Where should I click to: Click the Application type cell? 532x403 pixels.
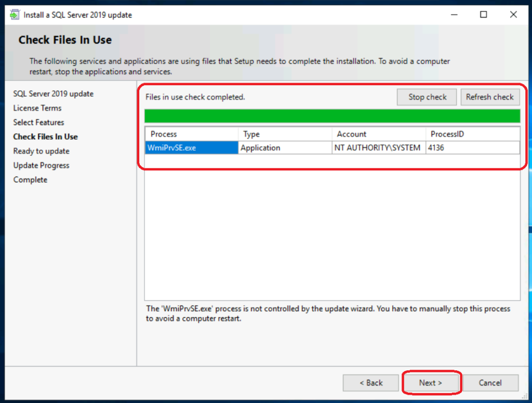[x=285, y=147]
